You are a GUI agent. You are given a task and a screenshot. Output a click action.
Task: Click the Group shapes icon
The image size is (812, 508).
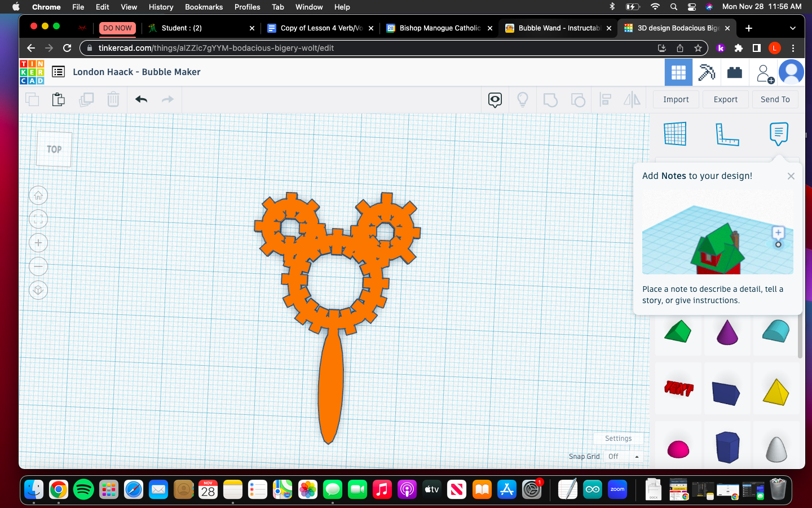550,100
